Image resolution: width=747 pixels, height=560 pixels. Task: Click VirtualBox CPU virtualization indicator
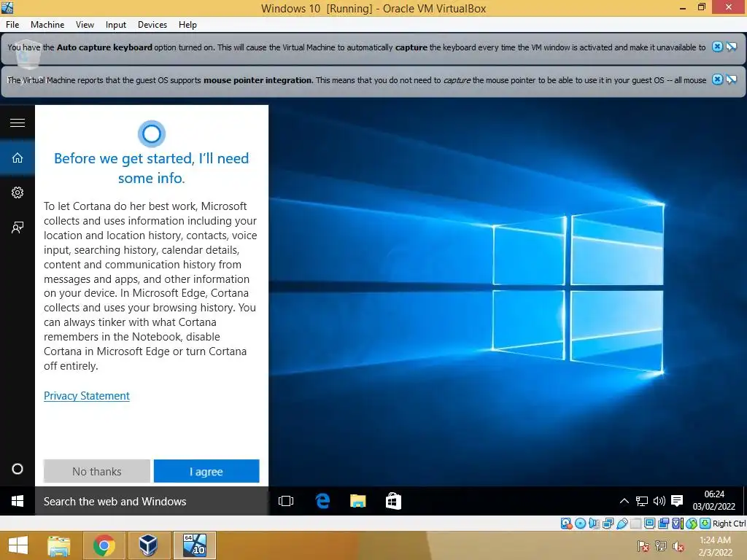(x=677, y=524)
